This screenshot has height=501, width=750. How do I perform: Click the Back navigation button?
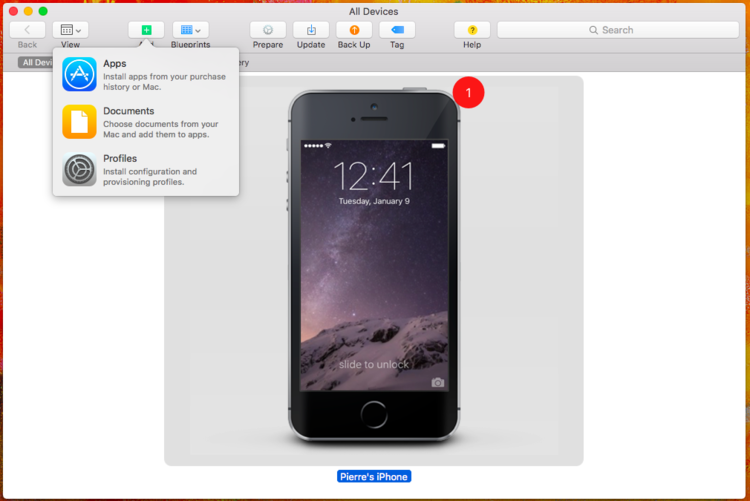27,30
